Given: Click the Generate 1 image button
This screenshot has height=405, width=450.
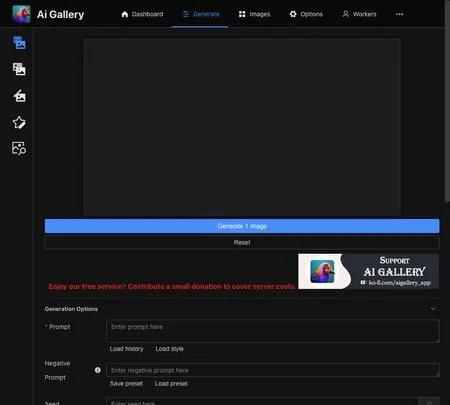Looking at the screenshot, I should 242,226.
